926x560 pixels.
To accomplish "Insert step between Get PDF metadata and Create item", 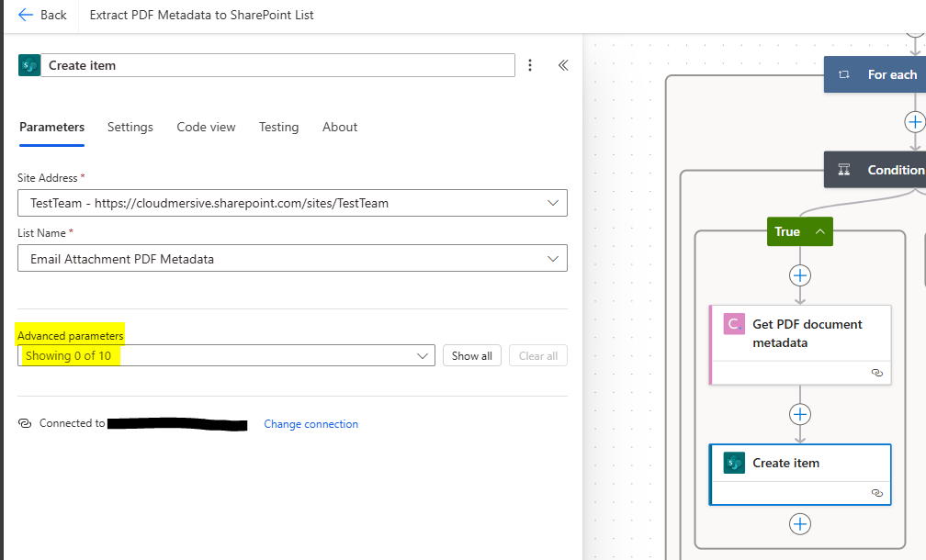I will [x=800, y=414].
